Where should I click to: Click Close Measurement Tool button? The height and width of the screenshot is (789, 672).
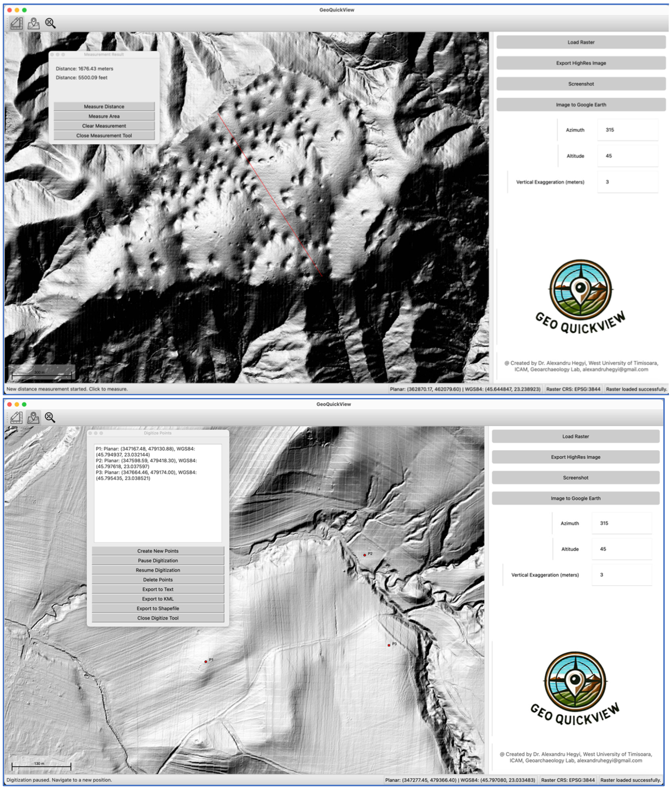(104, 135)
